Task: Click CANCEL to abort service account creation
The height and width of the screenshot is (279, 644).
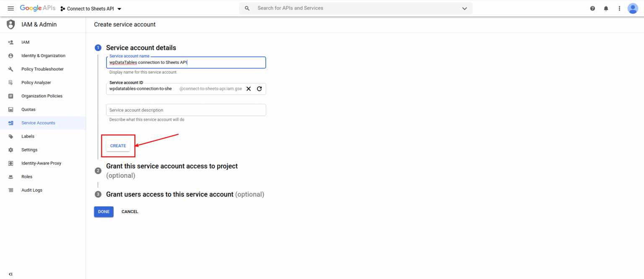Action: tap(130, 211)
